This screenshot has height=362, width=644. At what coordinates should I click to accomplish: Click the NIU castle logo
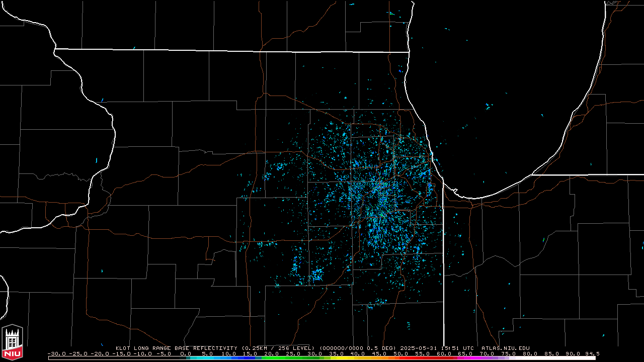pos(12,342)
